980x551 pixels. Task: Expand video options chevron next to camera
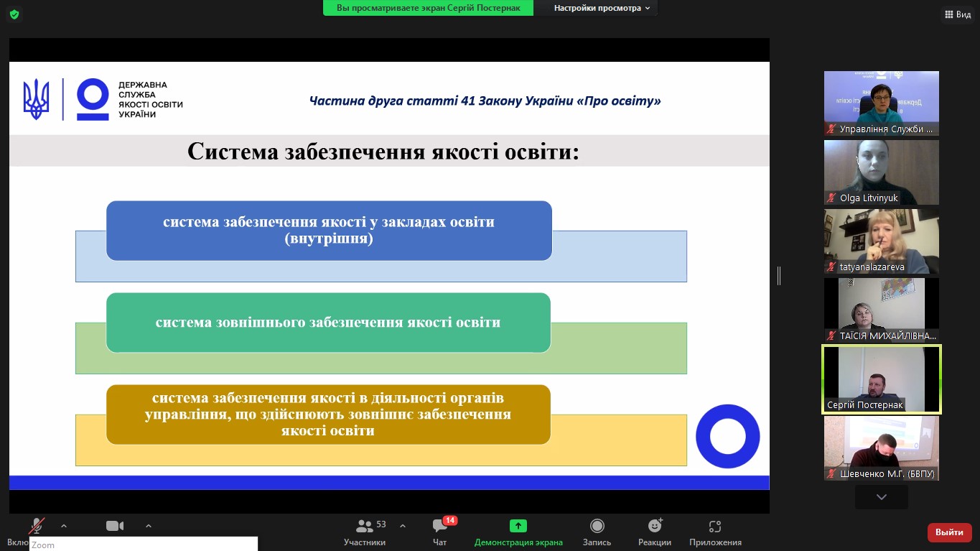[x=149, y=526]
